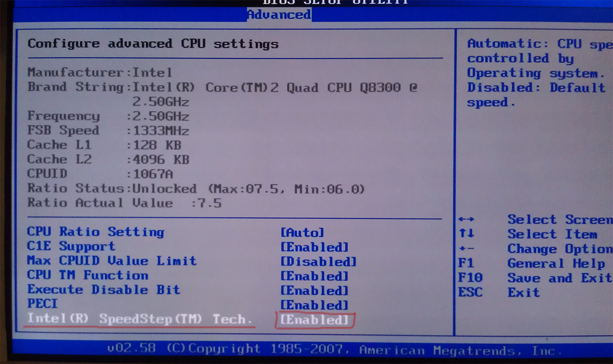This screenshot has width=613, height=364.
Task: Click the up-down arrows Select Item hint
Action: 528,234
